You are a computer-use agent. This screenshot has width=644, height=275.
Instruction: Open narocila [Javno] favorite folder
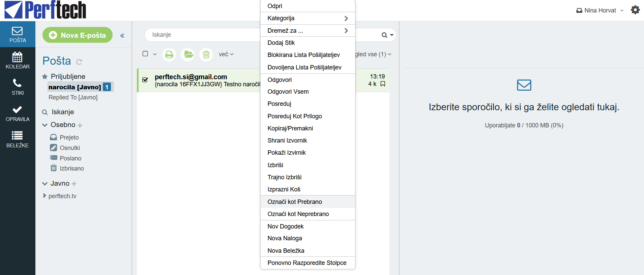80,87
